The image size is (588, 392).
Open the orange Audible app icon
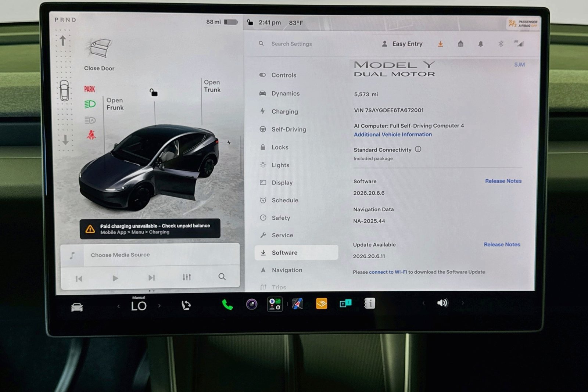322,303
